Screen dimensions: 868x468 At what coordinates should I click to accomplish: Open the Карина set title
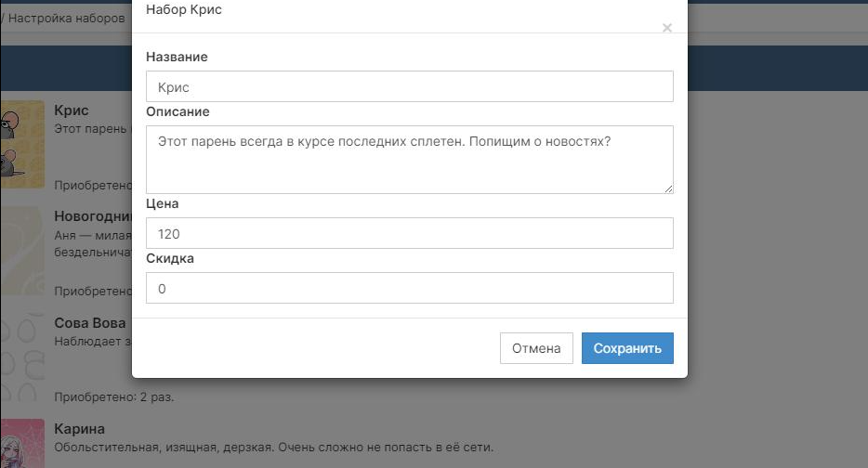tap(79, 429)
